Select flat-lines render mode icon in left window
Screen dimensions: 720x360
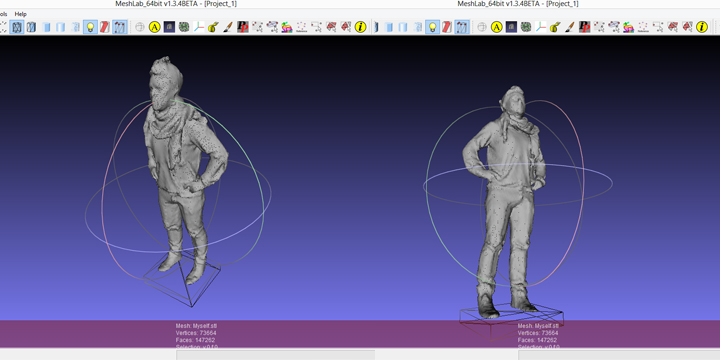point(31,27)
